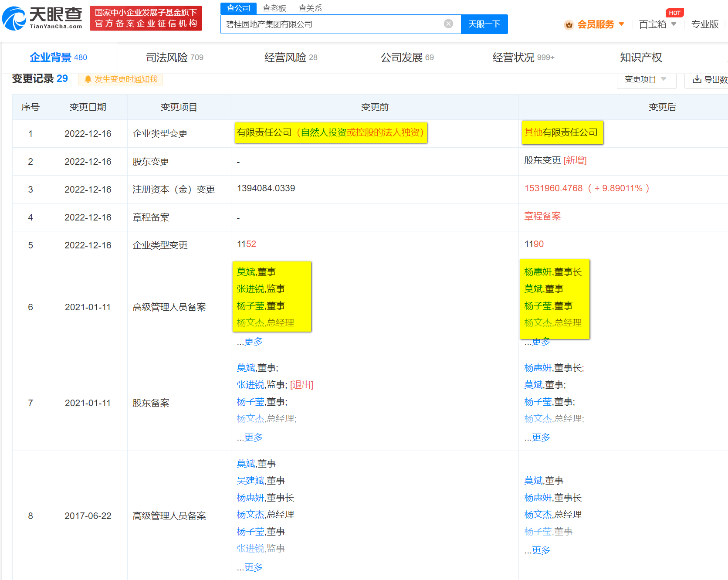Expand 更多 in row 7 变更前
The height and width of the screenshot is (580, 728).
click(x=253, y=437)
